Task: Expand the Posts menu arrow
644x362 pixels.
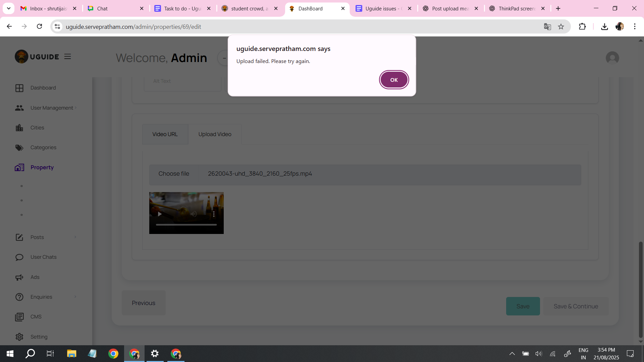Action: pyautogui.click(x=75, y=237)
